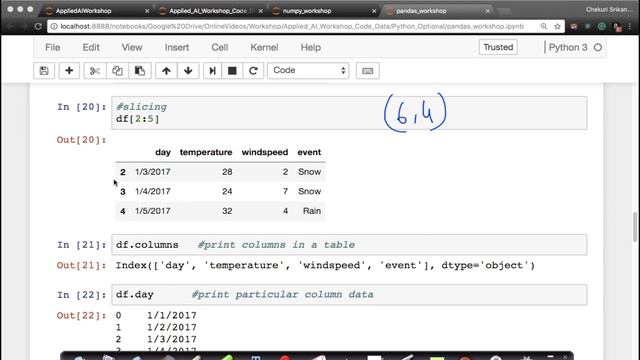This screenshot has width=640, height=360.
Task: Move the selected cell down
Action: 188,71
